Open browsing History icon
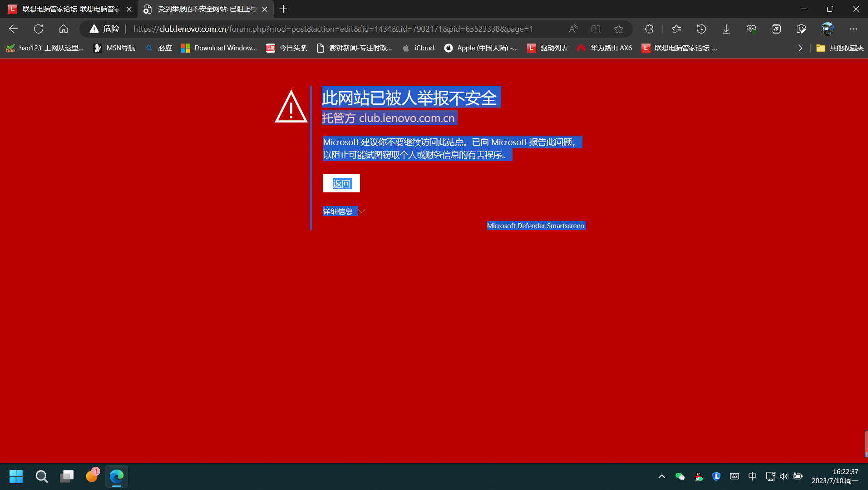The height and width of the screenshot is (490, 868). coord(701,29)
